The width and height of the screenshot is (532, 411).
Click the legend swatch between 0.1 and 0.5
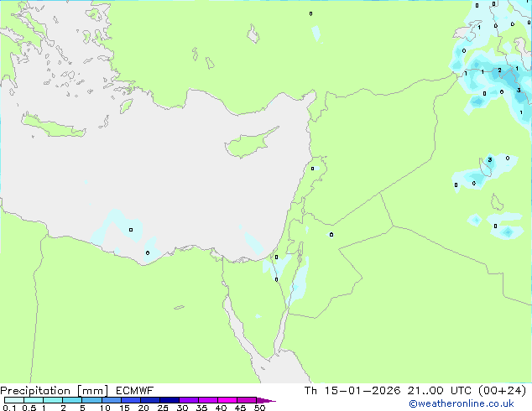click(x=14, y=400)
